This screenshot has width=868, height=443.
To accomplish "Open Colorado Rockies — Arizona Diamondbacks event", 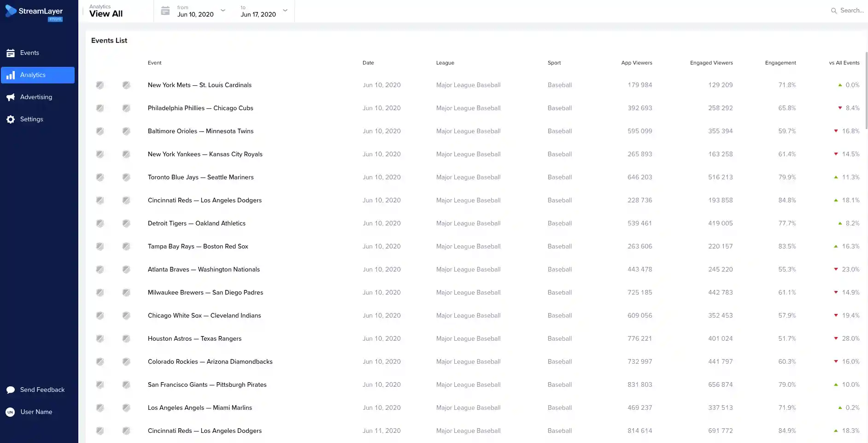I will (210, 362).
